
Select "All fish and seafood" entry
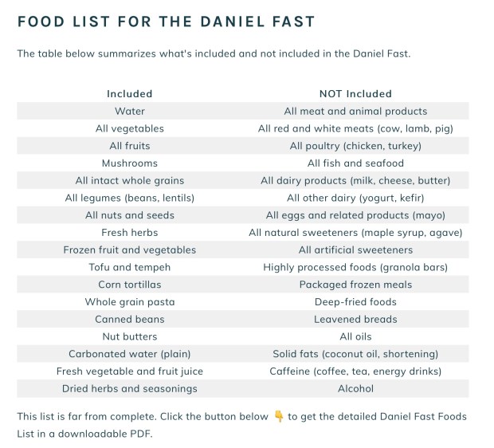click(x=355, y=163)
